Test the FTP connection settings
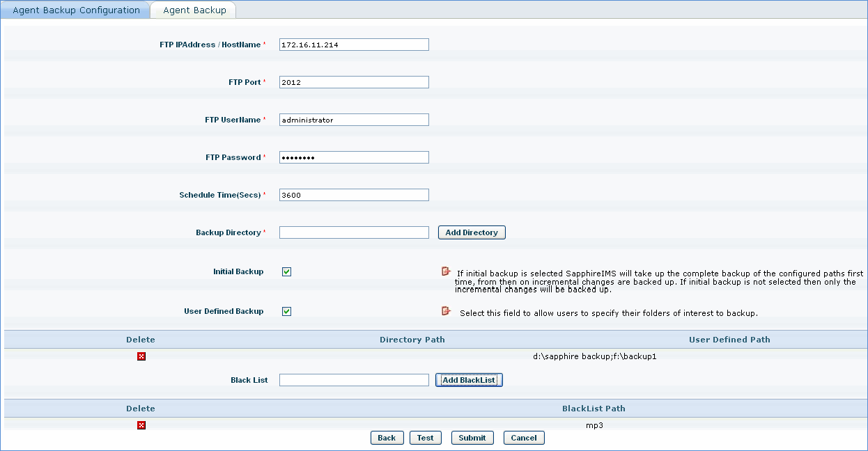This screenshot has height=451, width=868. tap(425, 438)
